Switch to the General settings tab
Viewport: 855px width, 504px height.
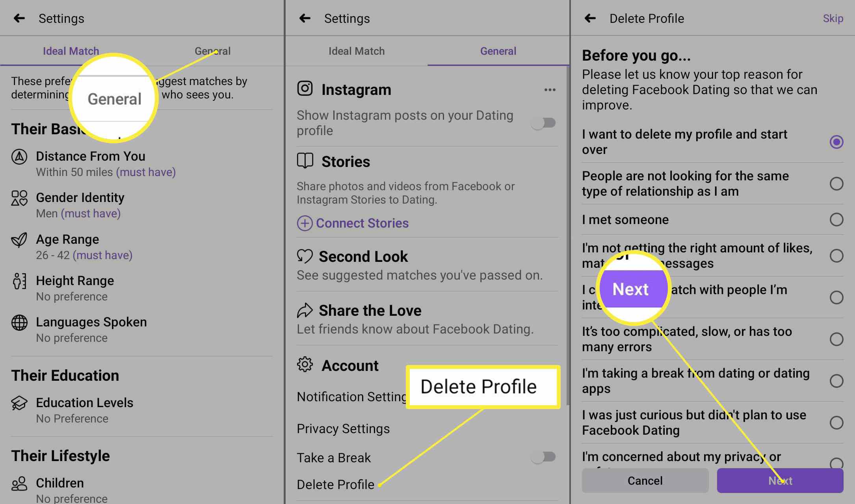click(x=212, y=51)
